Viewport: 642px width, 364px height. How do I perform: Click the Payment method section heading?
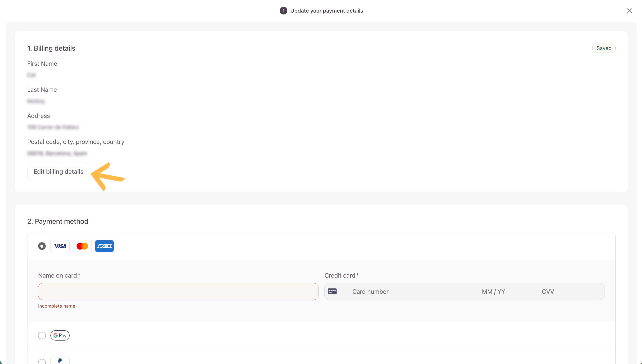click(x=58, y=221)
